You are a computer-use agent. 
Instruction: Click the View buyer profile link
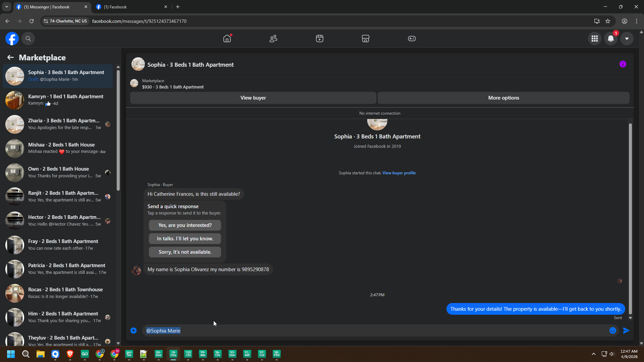pos(399,173)
